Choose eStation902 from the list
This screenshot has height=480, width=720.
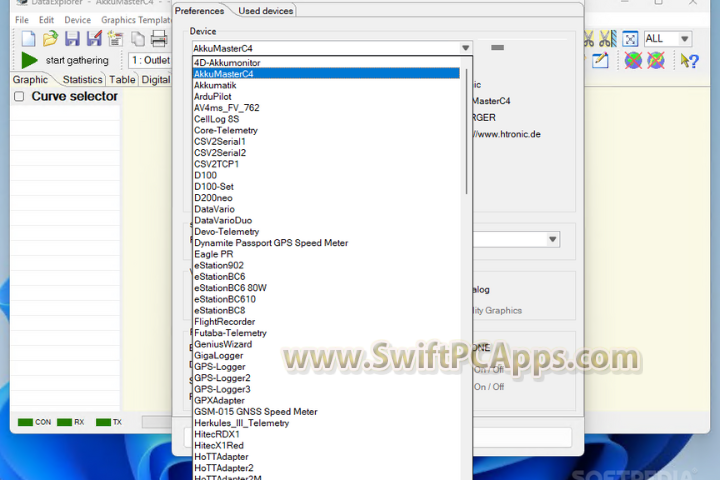coord(326,265)
